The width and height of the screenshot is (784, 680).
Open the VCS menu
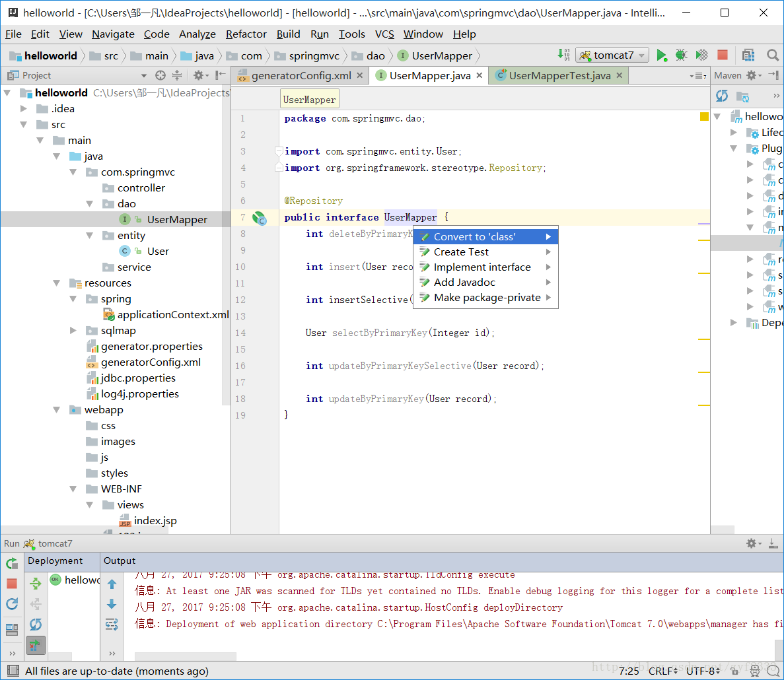(x=384, y=34)
